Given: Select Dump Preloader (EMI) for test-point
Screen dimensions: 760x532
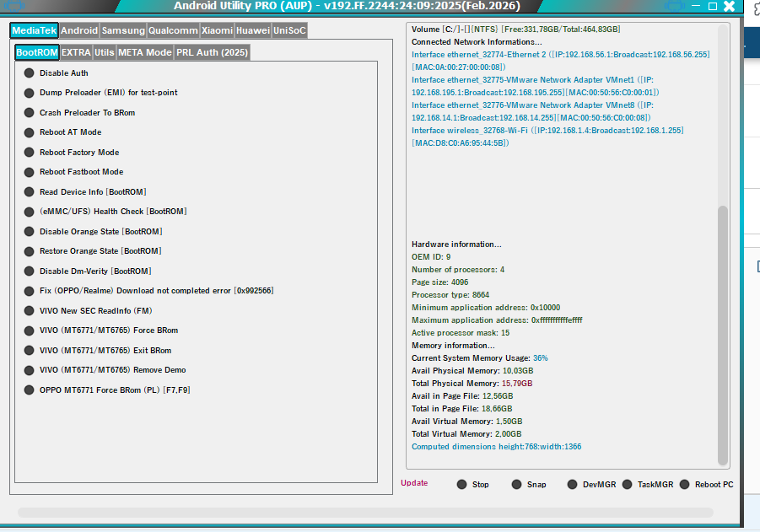Looking at the screenshot, I should (101, 93).
